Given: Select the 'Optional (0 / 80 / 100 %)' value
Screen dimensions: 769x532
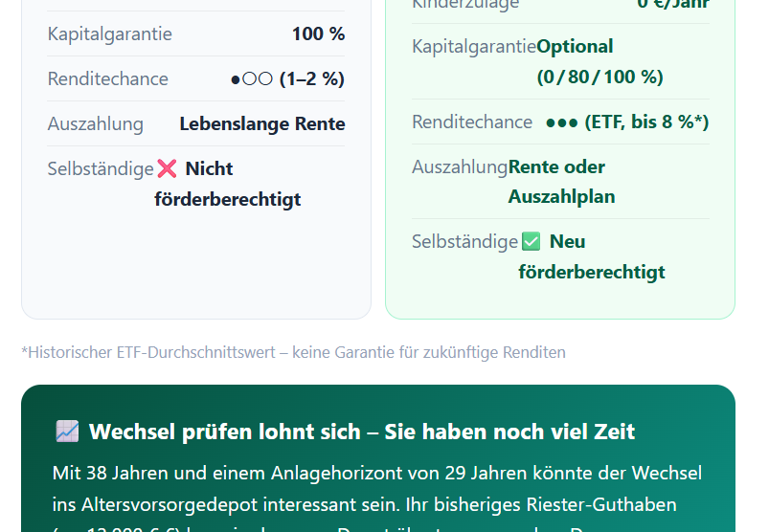Looking at the screenshot, I should tap(599, 61).
